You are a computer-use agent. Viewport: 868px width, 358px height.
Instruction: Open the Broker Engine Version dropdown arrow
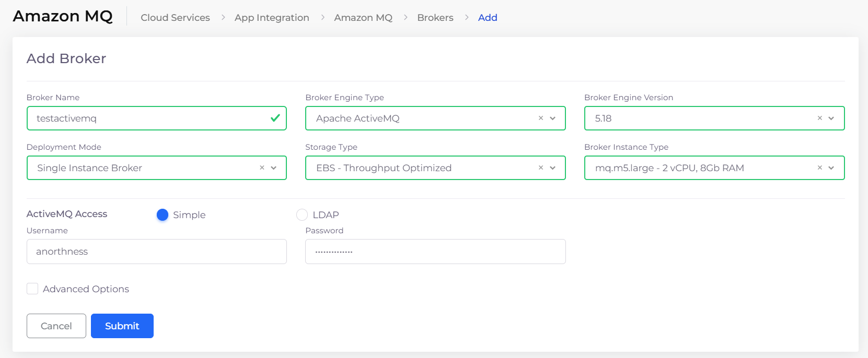pos(831,118)
